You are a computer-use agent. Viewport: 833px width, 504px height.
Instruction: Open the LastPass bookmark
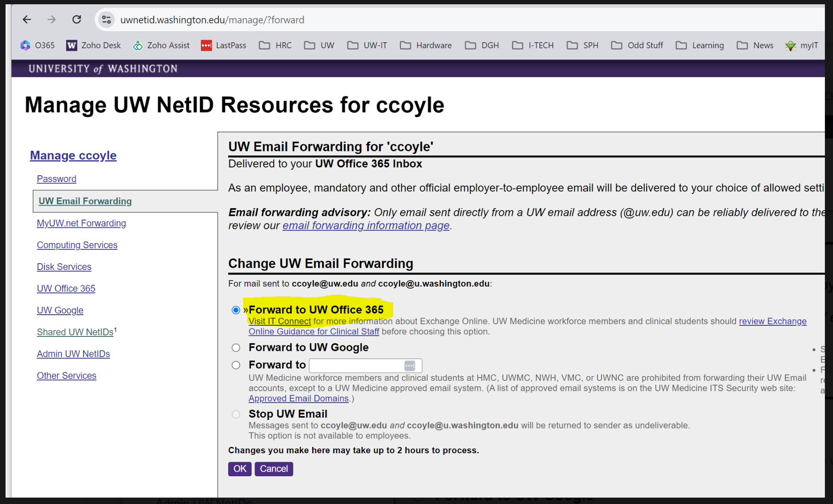[x=223, y=45]
